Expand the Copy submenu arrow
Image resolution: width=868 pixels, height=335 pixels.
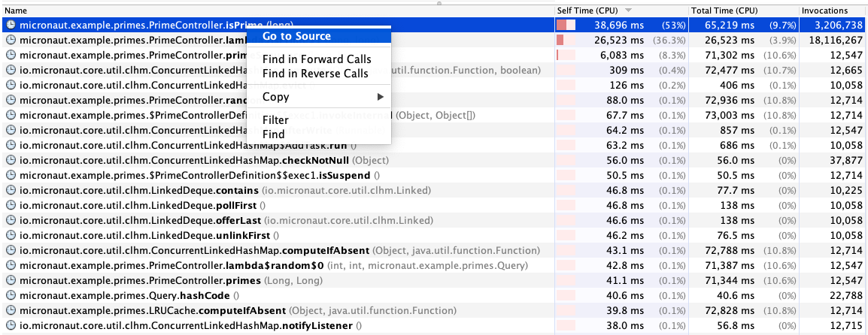point(380,97)
